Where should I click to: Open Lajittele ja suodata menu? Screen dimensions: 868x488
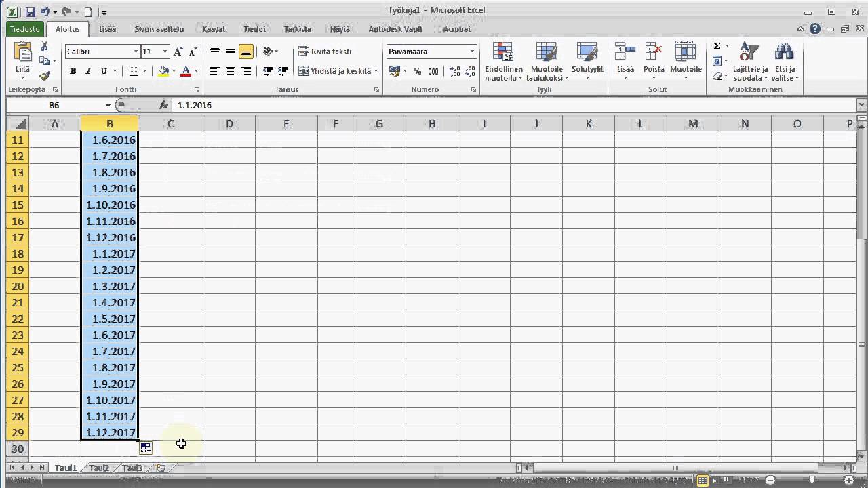coord(750,62)
